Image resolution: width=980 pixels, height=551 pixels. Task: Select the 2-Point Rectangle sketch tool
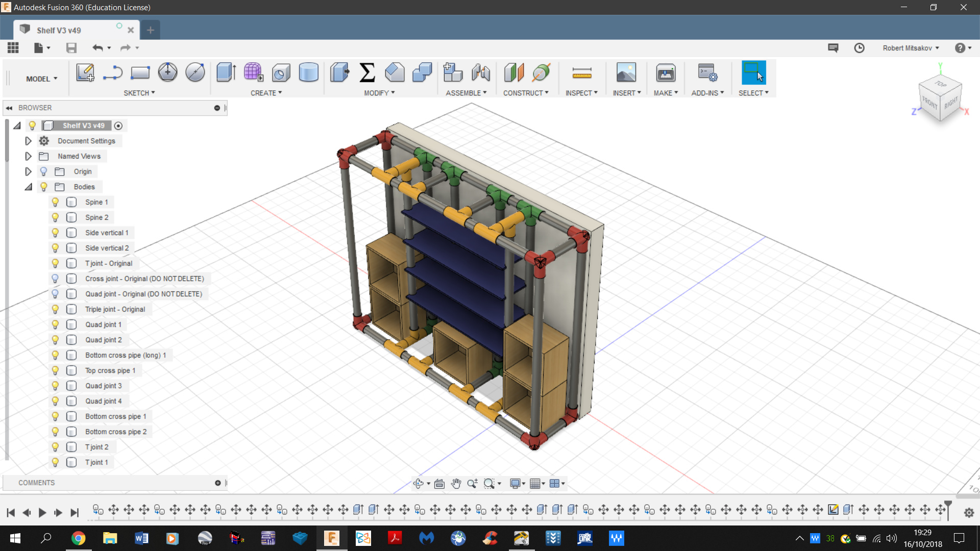coord(140,72)
